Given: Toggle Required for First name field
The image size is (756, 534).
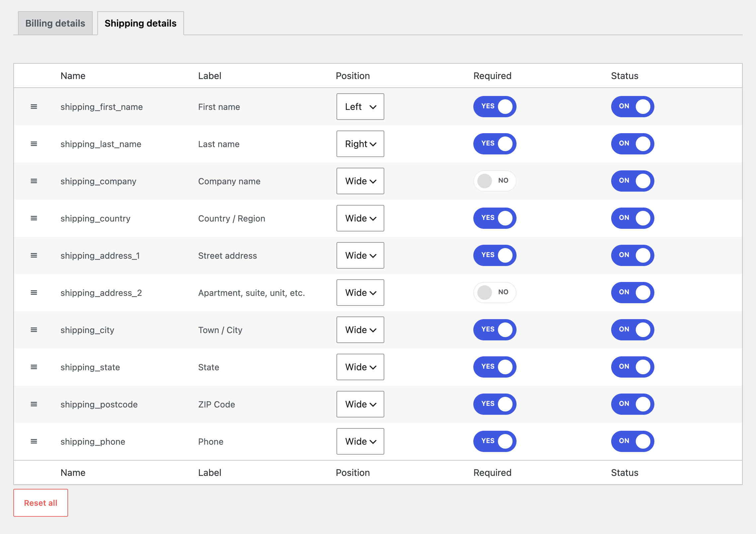Looking at the screenshot, I should pos(495,107).
